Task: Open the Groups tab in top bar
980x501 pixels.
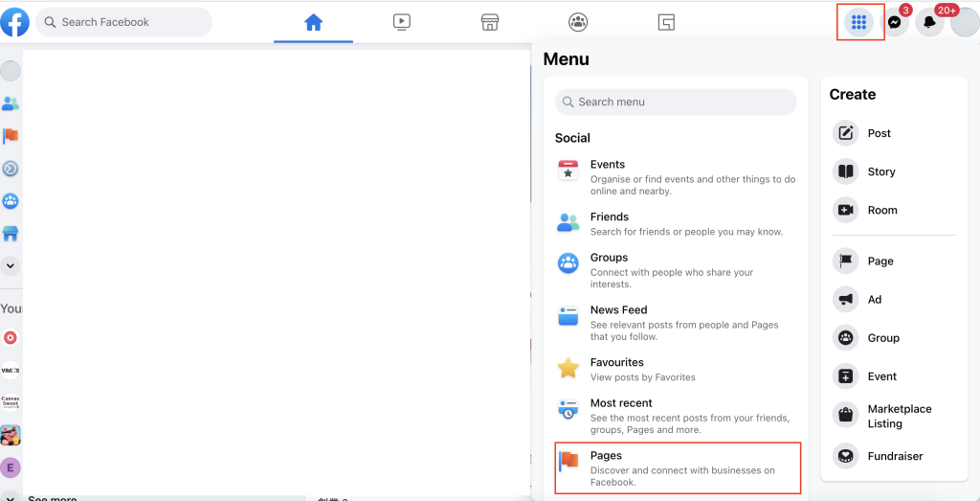Action: 578,23
